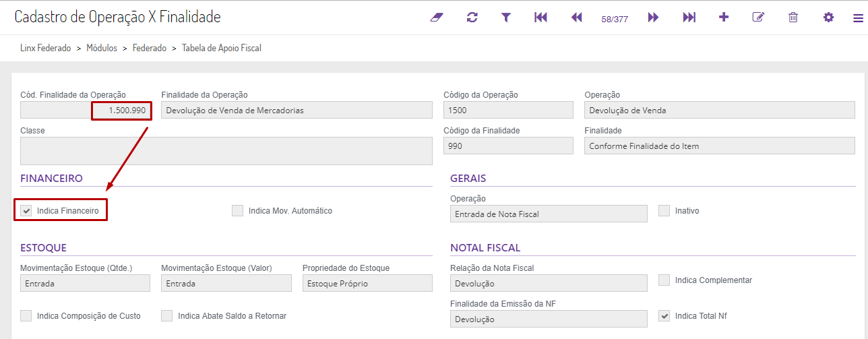Screen dimensions: 868x339
Task: Click the Finalidade da Operação field
Action: pyautogui.click(x=297, y=111)
